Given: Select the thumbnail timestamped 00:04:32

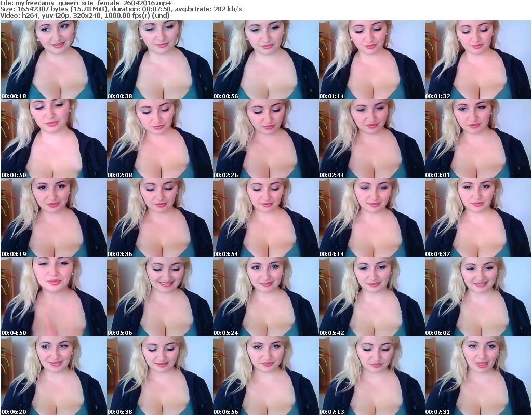Looking at the screenshot, I should tap(478, 218).
